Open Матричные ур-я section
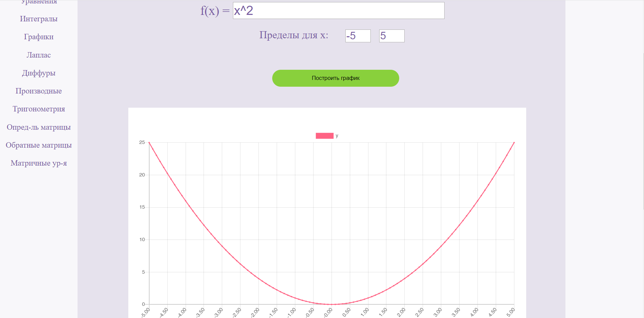Screen dimensions: 644x318 coord(39,163)
